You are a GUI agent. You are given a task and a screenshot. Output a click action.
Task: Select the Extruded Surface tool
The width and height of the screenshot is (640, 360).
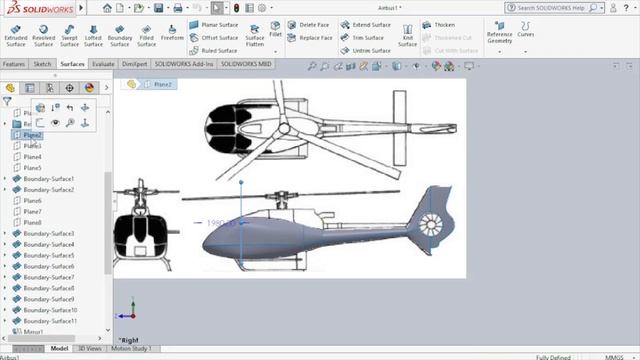coord(16,35)
